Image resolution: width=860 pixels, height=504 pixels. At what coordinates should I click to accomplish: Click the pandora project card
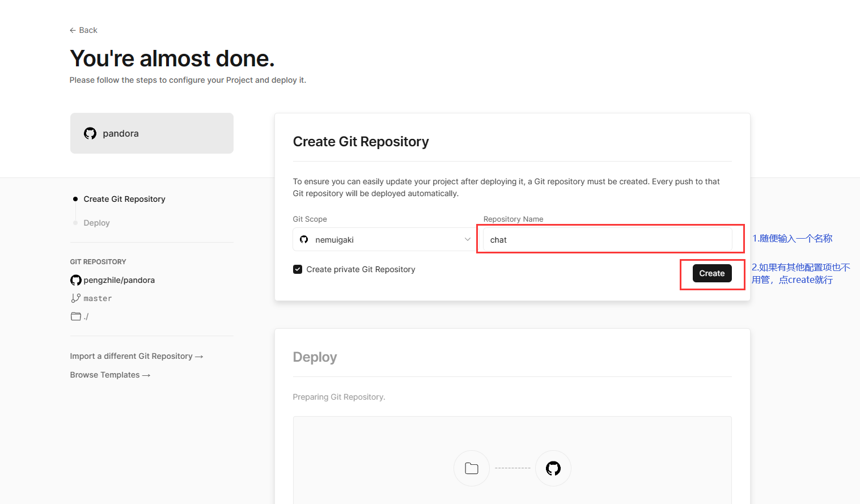[152, 133]
